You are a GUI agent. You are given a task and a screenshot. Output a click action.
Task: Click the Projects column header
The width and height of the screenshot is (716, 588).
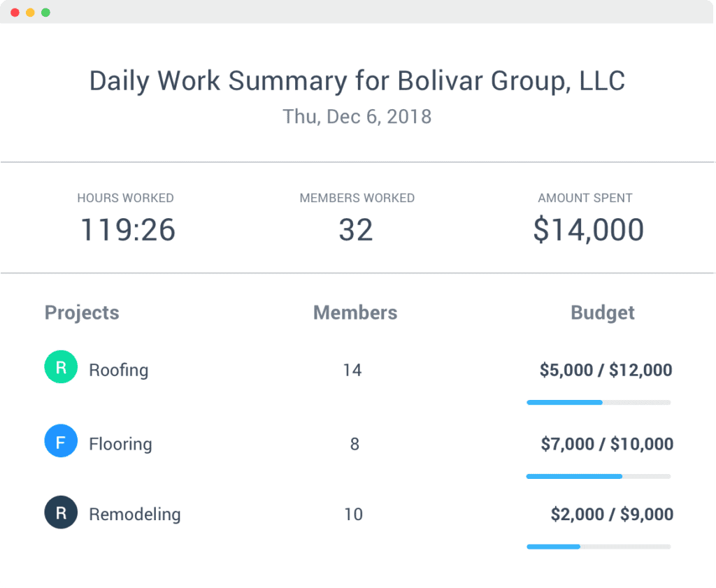click(x=81, y=313)
